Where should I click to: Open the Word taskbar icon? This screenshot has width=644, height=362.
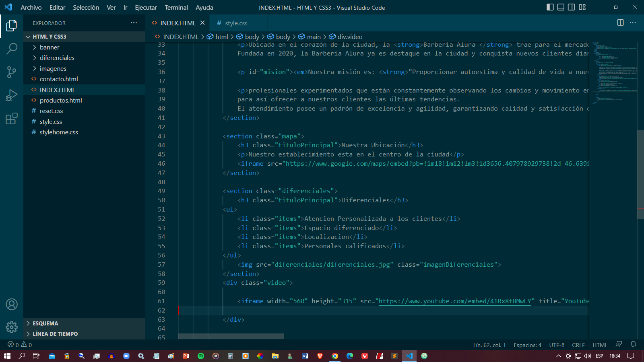305,356
